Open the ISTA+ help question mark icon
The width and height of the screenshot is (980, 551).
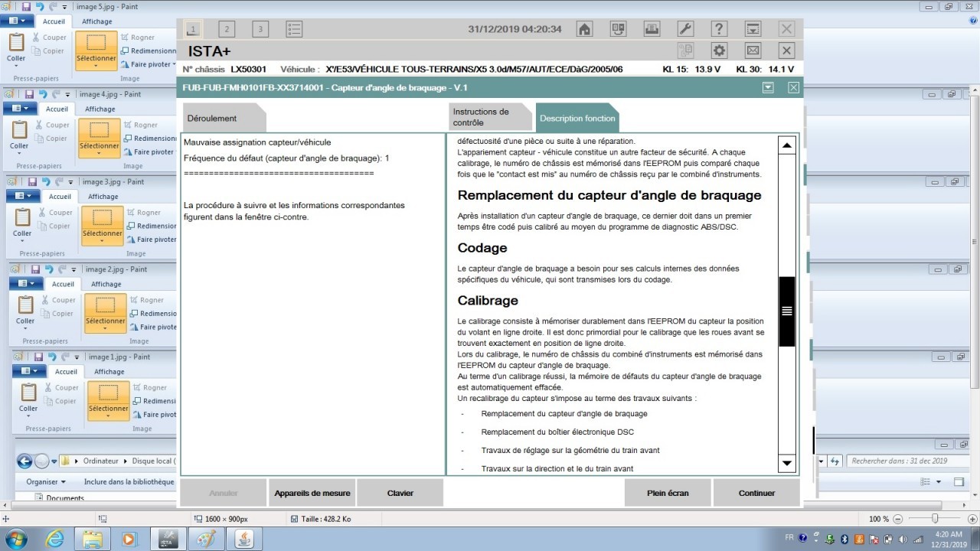719,29
